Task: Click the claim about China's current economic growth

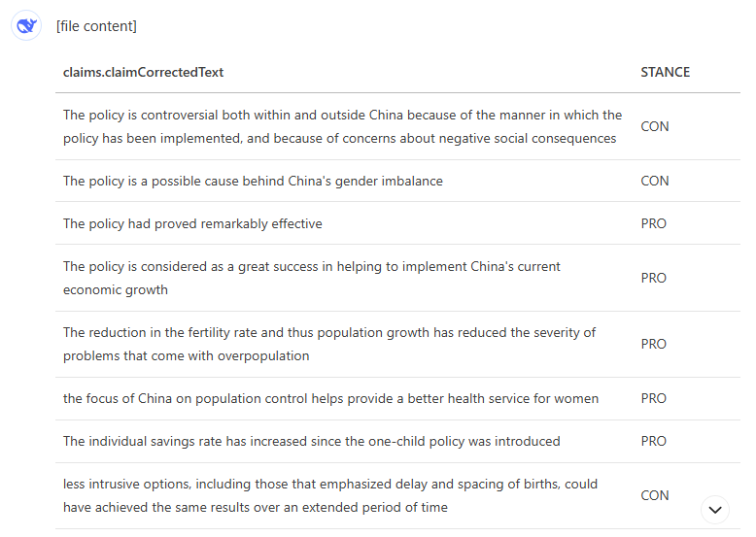Action: click(x=311, y=278)
